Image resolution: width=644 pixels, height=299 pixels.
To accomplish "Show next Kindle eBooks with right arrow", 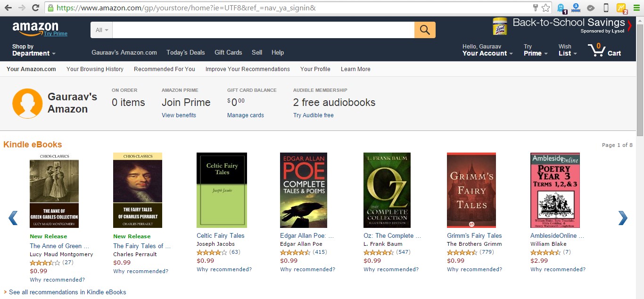I will click(x=623, y=218).
